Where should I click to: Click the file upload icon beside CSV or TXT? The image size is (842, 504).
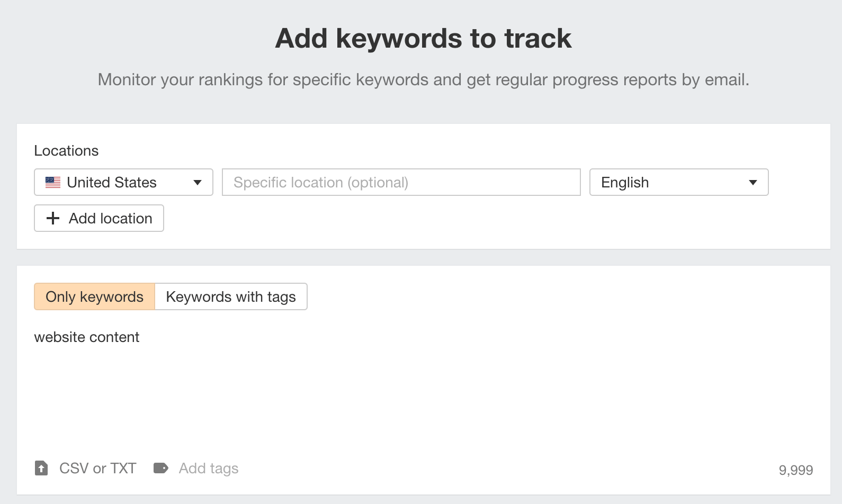pos(42,468)
